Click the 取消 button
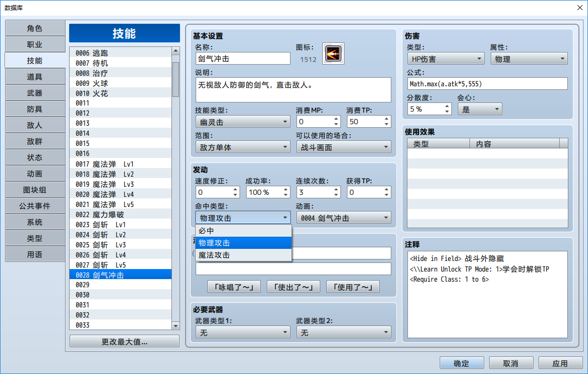The width and height of the screenshot is (588, 374). click(511, 363)
